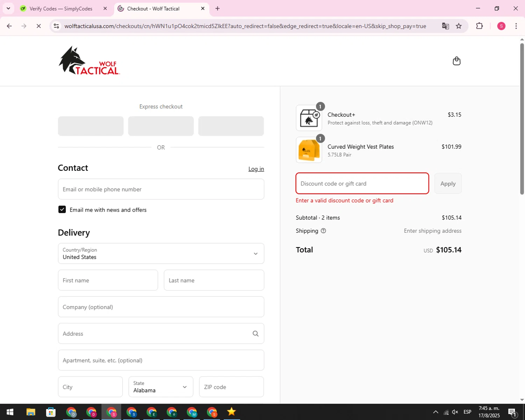Close the Verify Codes SimplyCodes tab

[105, 8]
